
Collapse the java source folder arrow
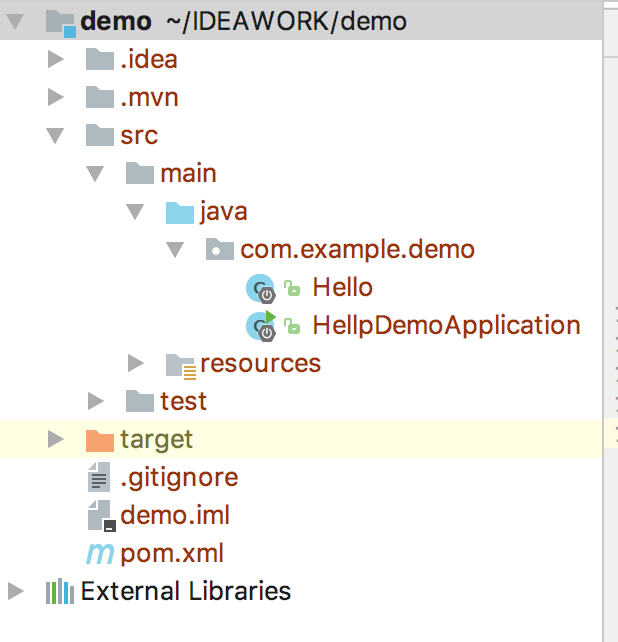tap(135, 212)
